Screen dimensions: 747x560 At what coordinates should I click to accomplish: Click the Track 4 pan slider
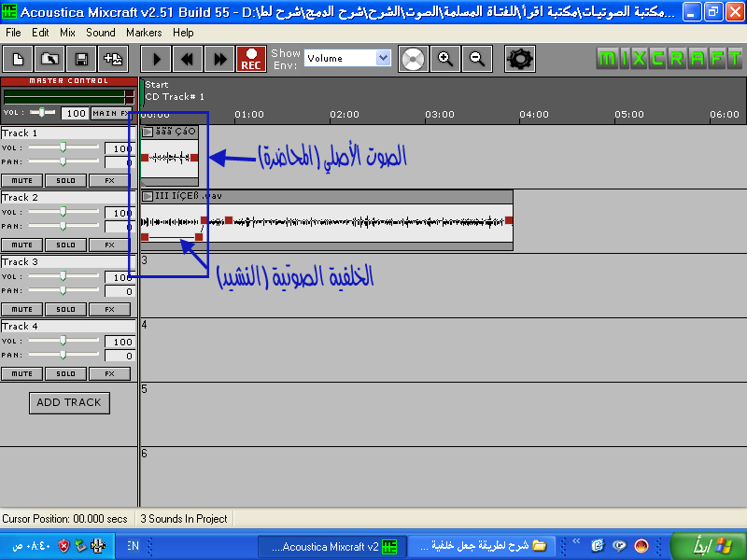click(x=63, y=355)
